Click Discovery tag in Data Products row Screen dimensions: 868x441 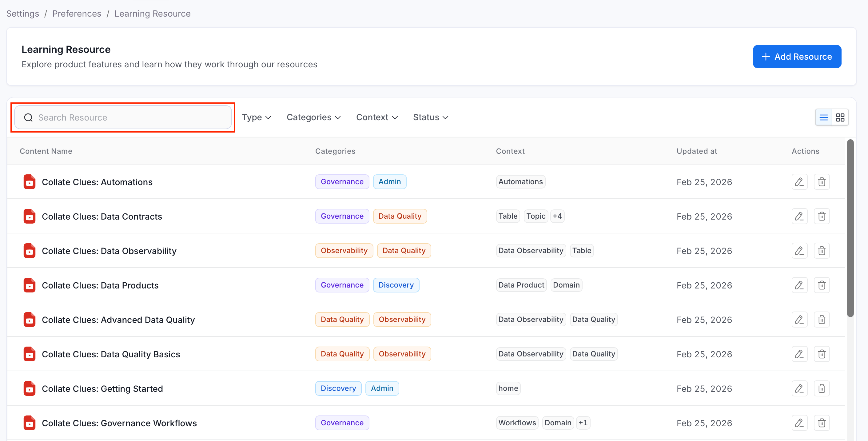point(396,285)
